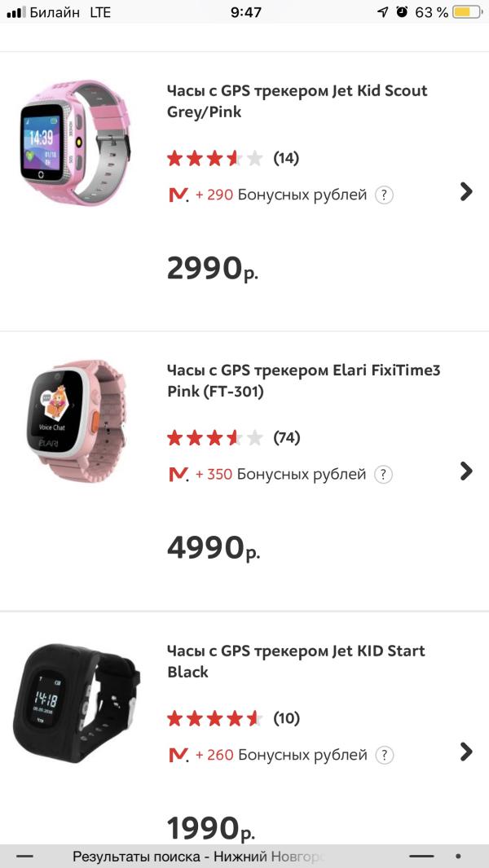This screenshot has height=868, width=489.
Task: Click M bonus logo for Jet Kid Scout
Action: coord(178,195)
